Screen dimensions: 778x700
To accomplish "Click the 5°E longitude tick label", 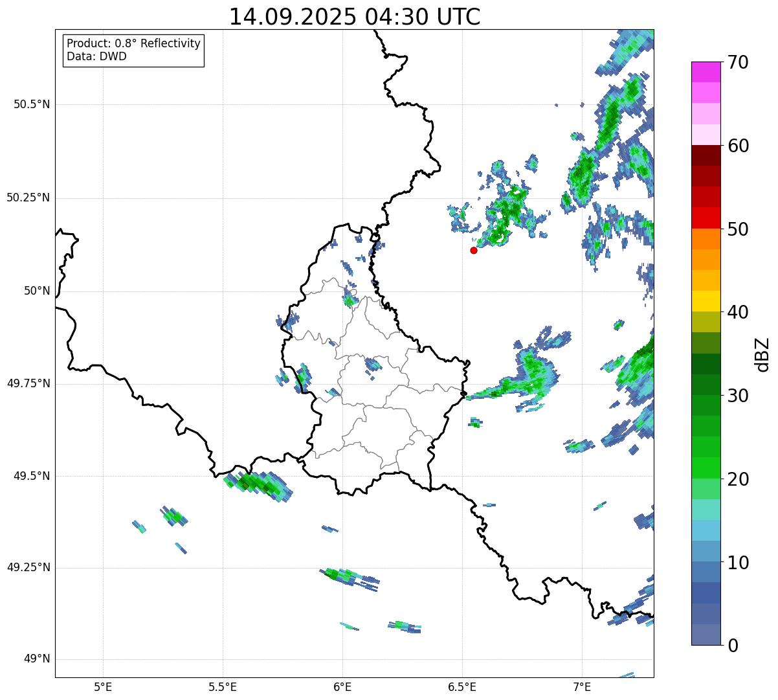I will (103, 686).
